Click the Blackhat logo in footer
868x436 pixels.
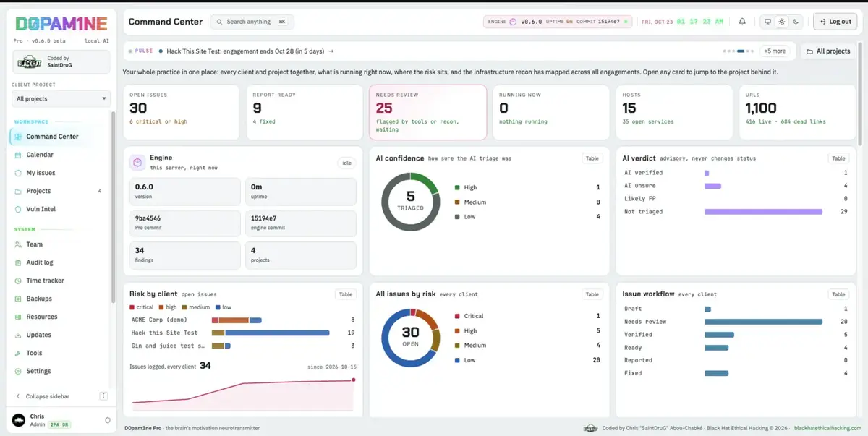point(591,428)
